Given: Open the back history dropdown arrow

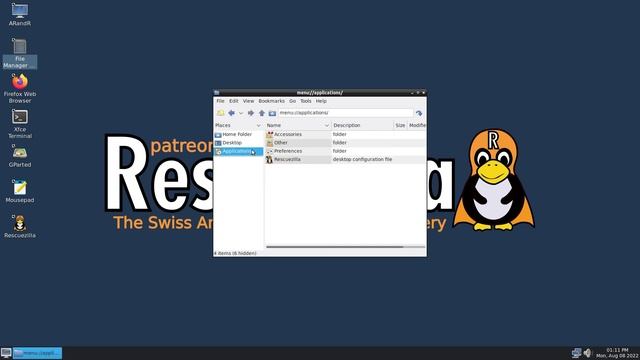Looking at the screenshot, I should [x=241, y=113].
